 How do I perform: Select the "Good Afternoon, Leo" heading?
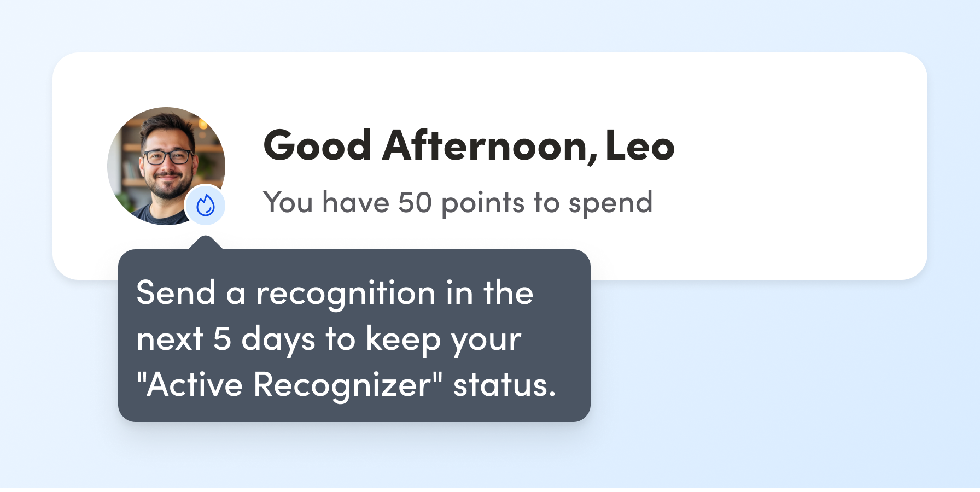coord(469,145)
